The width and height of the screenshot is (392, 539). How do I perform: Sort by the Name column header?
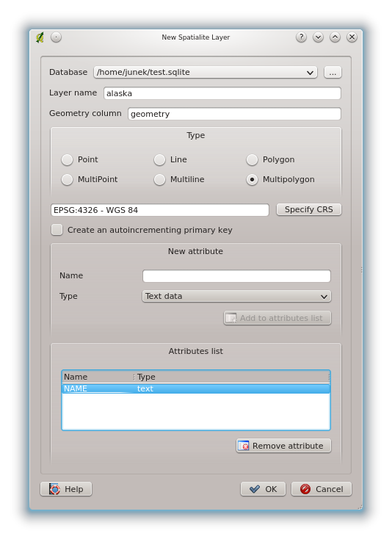[97, 377]
